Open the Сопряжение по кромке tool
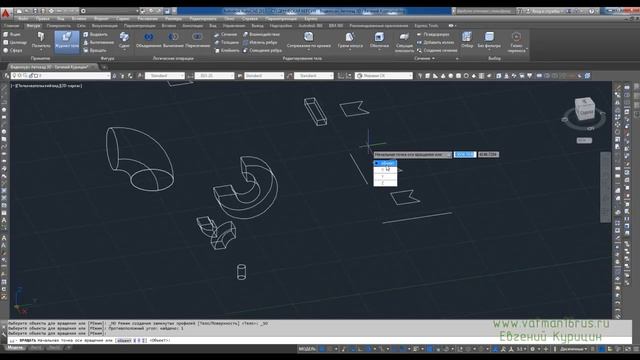This screenshot has height=360, width=640. click(309, 40)
